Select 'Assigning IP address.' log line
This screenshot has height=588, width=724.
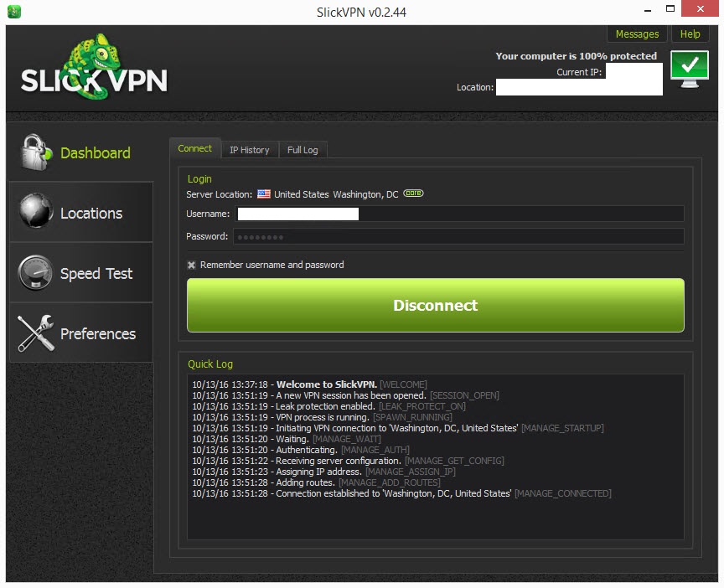tap(323, 472)
